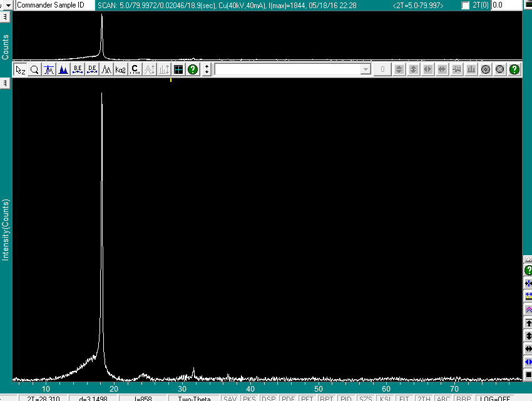Screen dimensions: 532x401
Task: Click the BBP status bar button
Action: coord(463,398)
